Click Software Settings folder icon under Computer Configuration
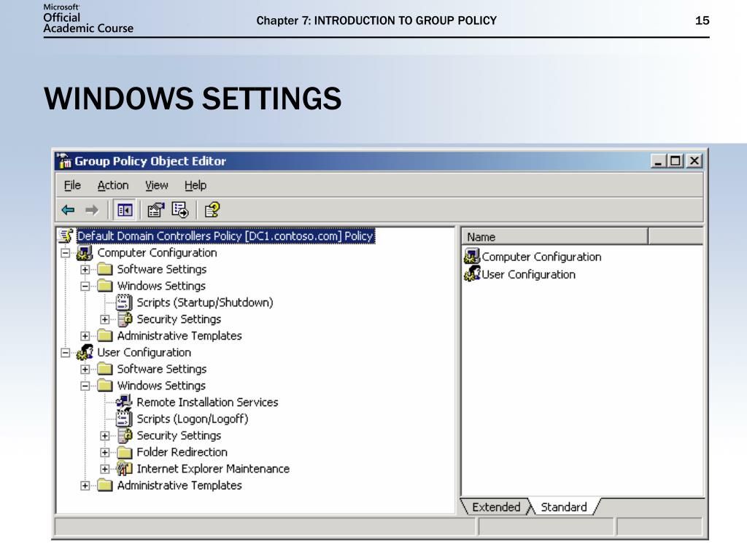Screen dimensions: 747x560 (x=105, y=270)
